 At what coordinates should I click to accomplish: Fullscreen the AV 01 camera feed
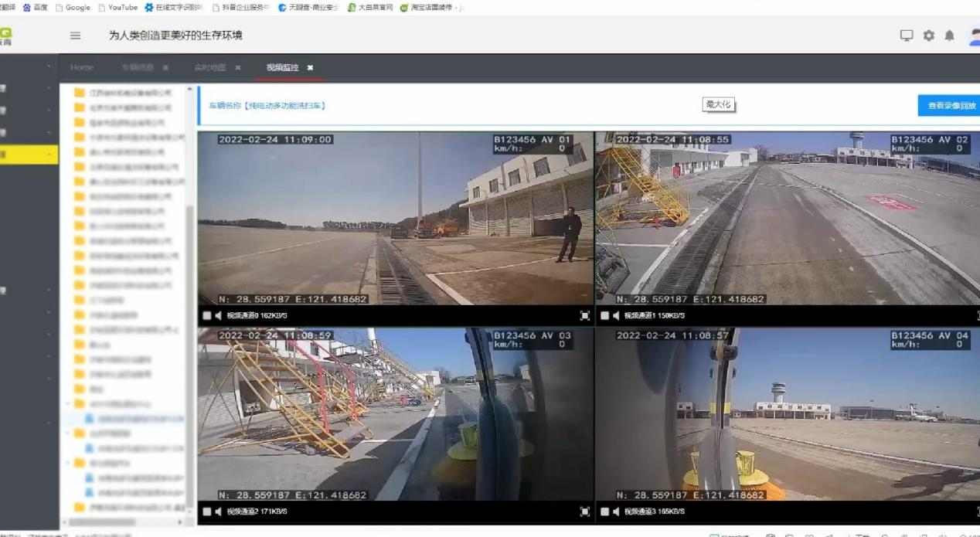pyautogui.click(x=584, y=316)
